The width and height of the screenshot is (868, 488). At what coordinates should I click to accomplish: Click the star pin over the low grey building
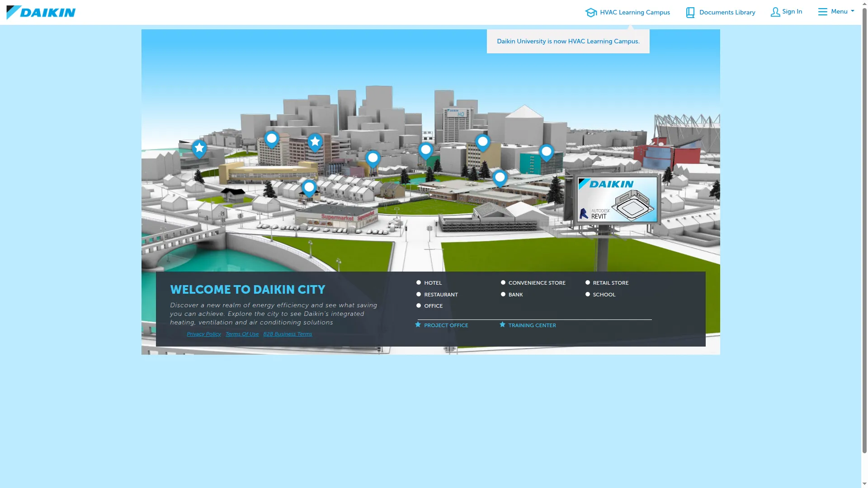coord(199,149)
